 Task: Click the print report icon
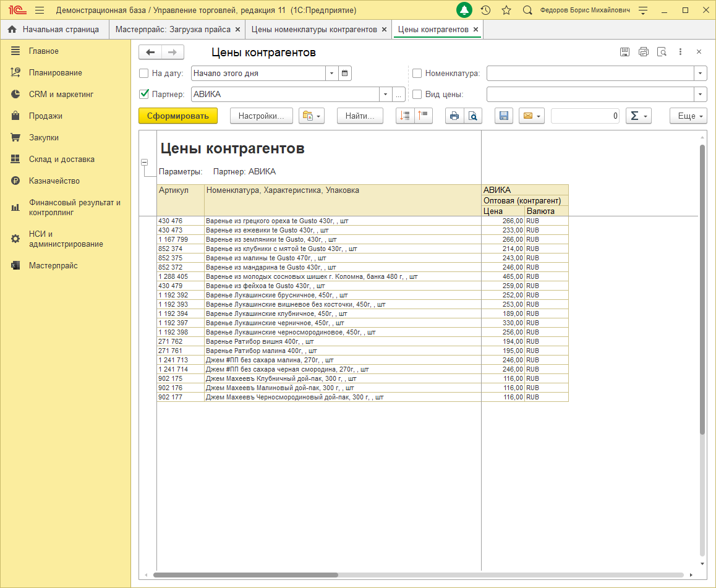(x=454, y=116)
